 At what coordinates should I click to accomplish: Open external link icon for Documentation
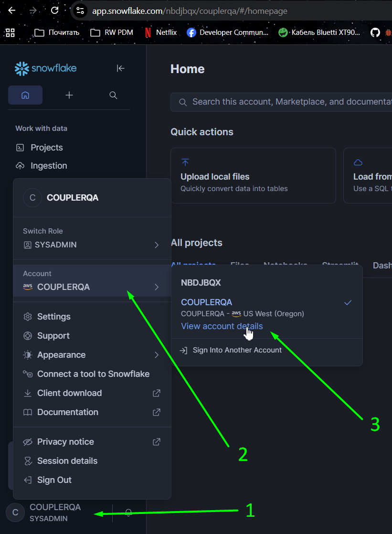coord(156,412)
